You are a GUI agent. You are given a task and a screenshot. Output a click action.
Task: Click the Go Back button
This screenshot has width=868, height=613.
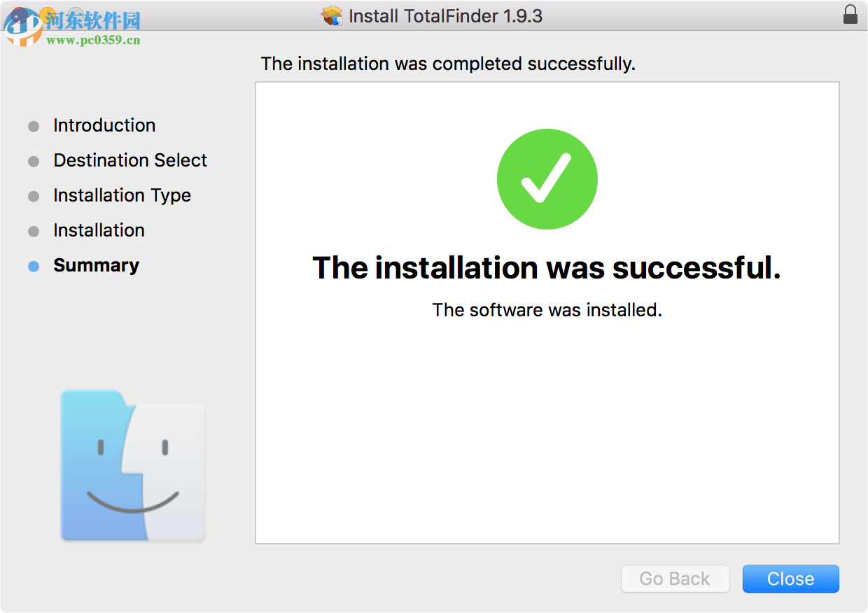tap(674, 579)
